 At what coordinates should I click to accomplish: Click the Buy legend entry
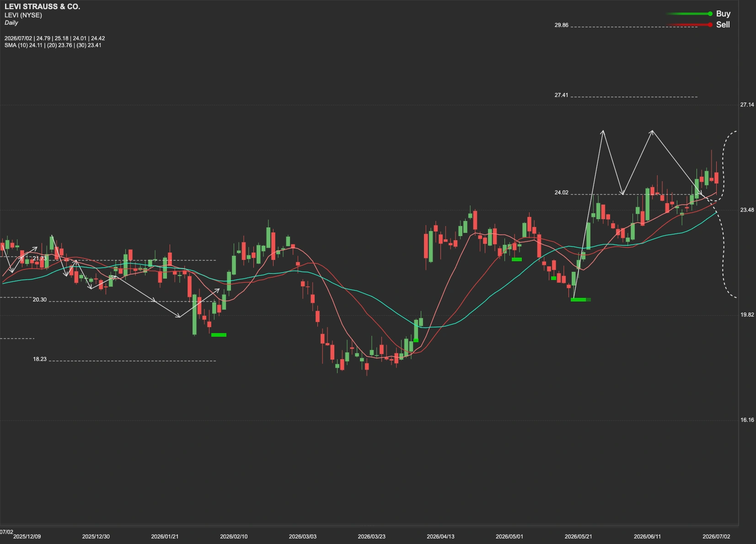[723, 14]
